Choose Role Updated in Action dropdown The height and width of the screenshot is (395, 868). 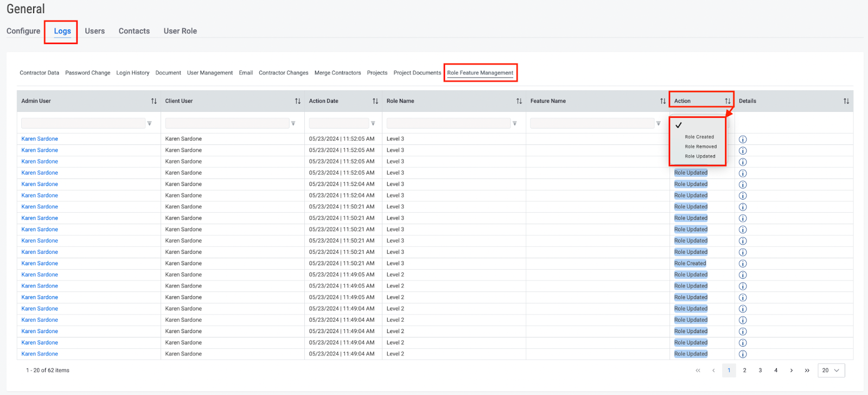coord(700,156)
